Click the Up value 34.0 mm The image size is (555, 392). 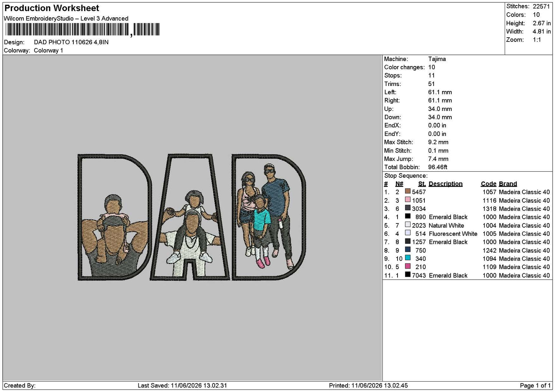pyautogui.click(x=440, y=109)
